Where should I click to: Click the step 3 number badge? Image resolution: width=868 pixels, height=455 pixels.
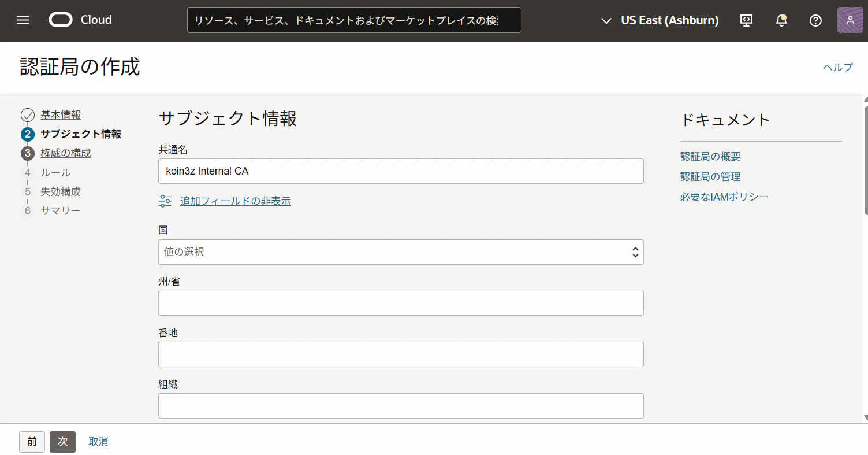[x=28, y=153]
